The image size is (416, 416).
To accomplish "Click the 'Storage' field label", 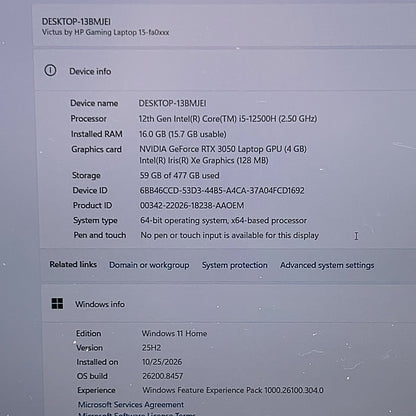I will point(86,175).
